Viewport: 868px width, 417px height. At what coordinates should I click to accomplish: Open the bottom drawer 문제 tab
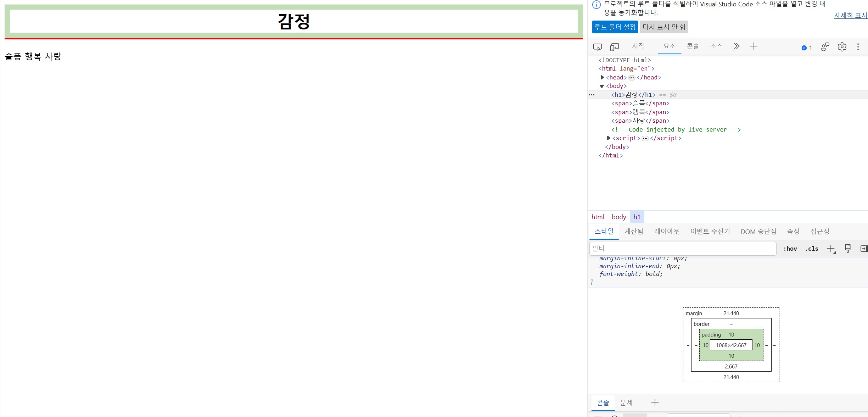(626, 403)
